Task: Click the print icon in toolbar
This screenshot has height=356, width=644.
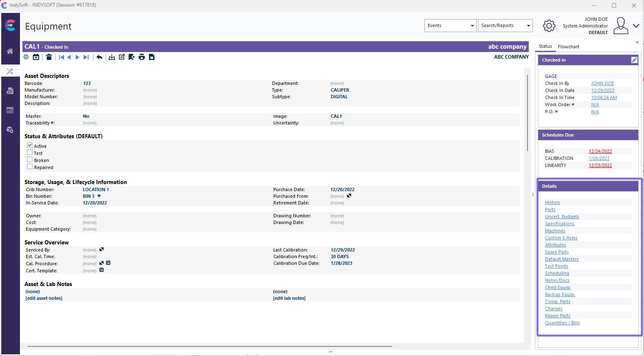Action: (142, 57)
